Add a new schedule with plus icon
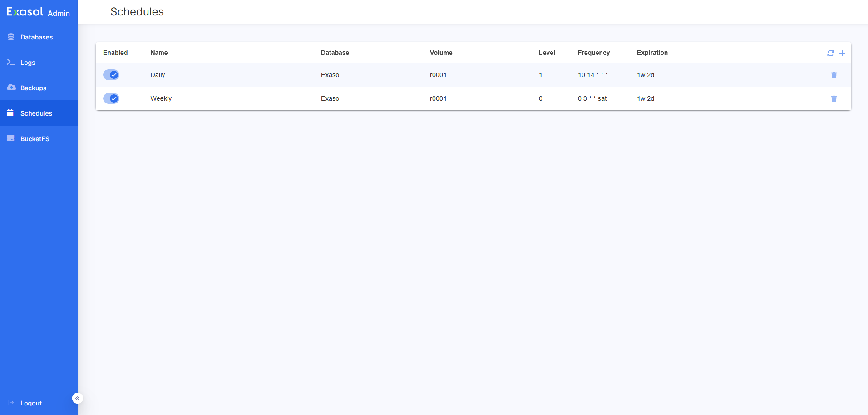Image resolution: width=868 pixels, height=415 pixels. (842, 53)
